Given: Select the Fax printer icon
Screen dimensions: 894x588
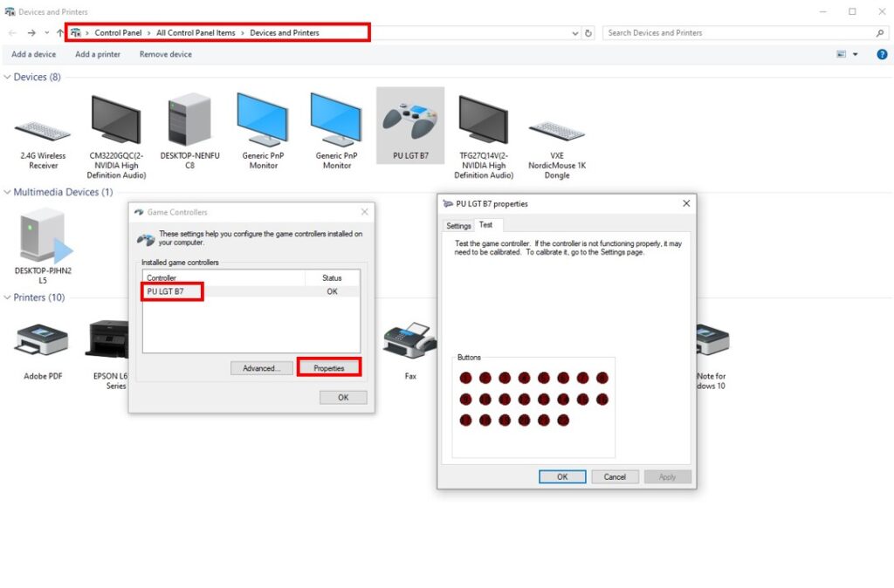Looking at the screenshot, I should pyautogui.click(x=409, y=340).
